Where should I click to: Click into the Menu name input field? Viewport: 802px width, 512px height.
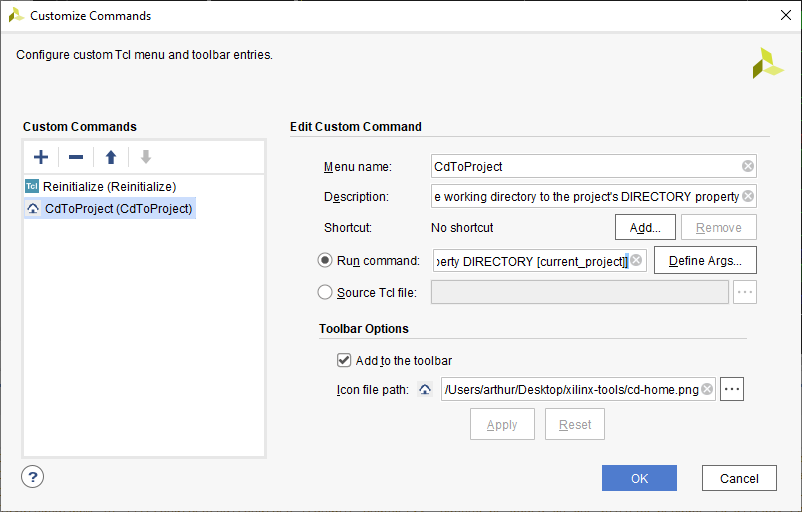pos(585,166)
